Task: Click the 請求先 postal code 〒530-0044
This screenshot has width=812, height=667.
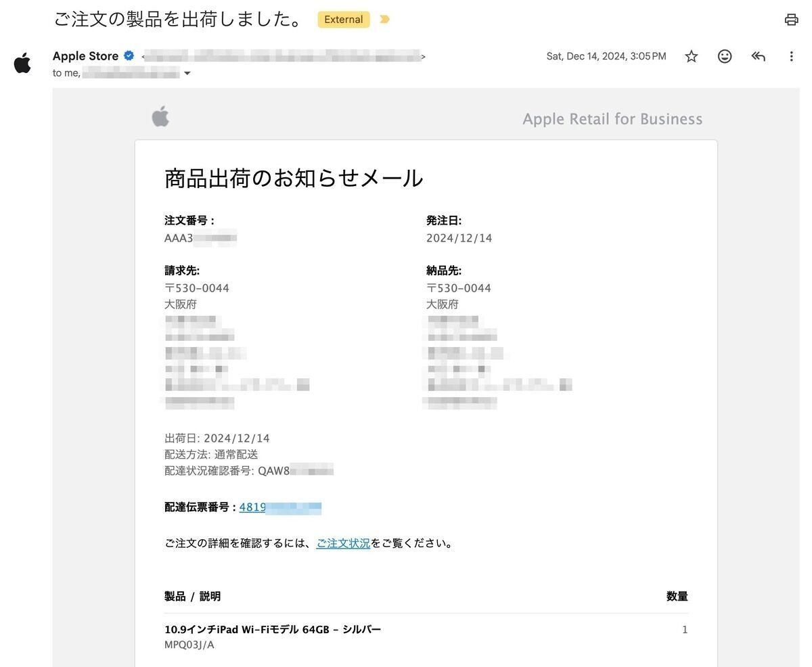Action: [197, 288]
